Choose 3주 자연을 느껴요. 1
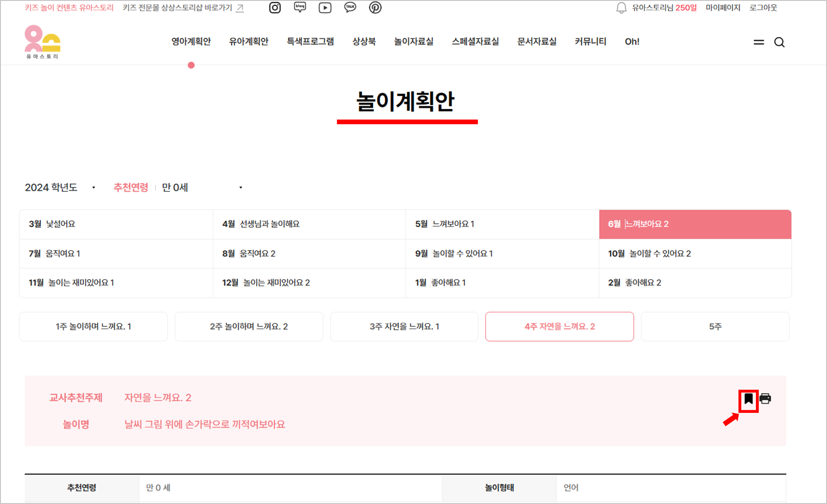827x504 pixels. [404, 326]
